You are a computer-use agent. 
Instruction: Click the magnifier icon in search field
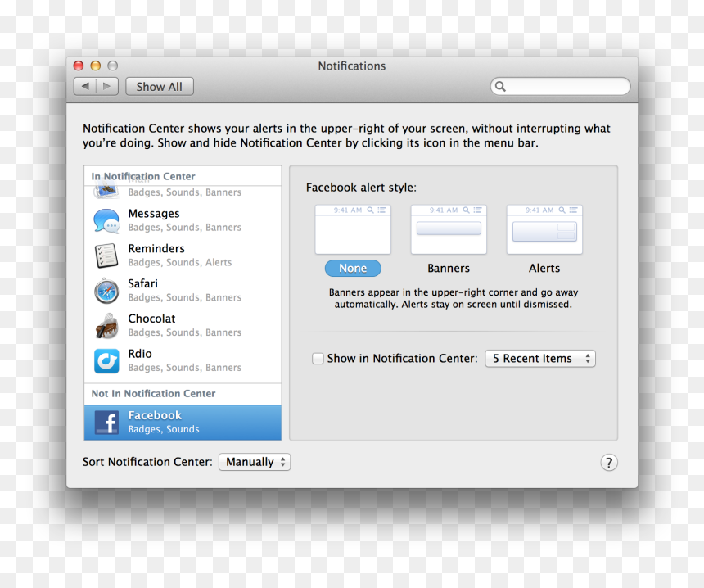coord(501,86)
